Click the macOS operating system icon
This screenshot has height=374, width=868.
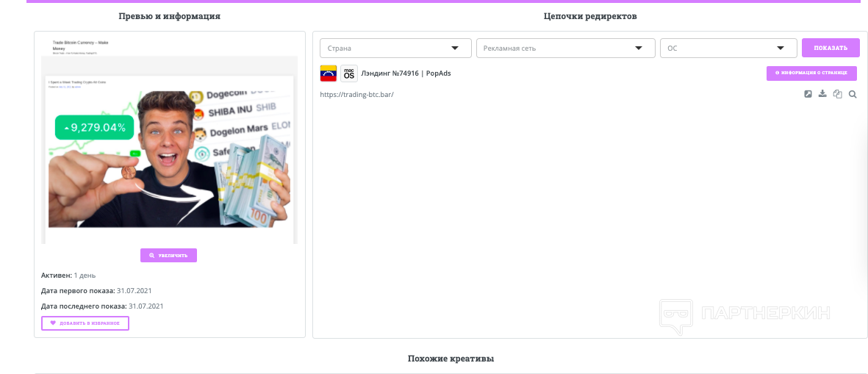click(349, 73)
